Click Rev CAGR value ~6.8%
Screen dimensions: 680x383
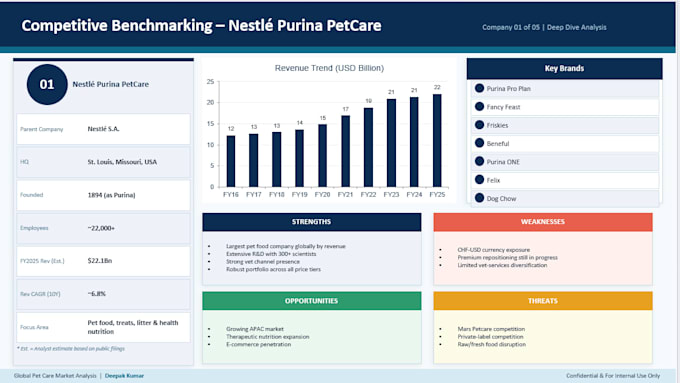[x=96, y=294]
